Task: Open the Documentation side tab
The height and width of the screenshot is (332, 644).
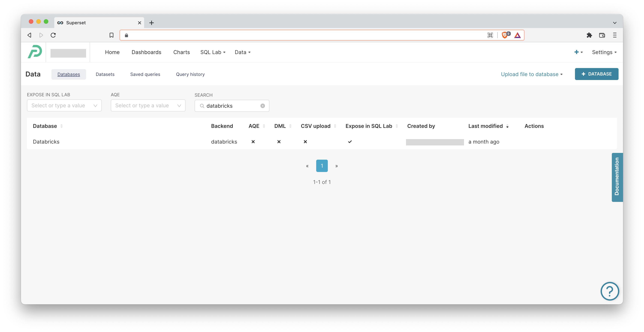Action: click(617, 177)
